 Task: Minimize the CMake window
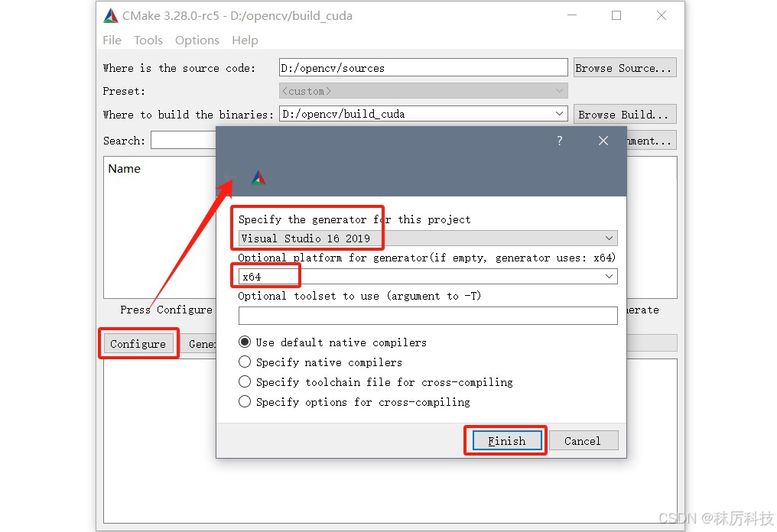[572, 15]
